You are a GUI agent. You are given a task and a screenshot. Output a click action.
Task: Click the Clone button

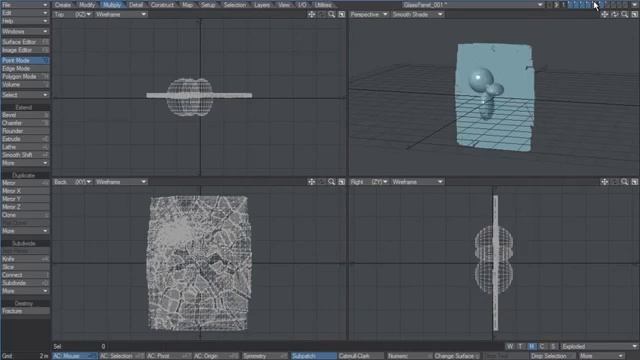coord(25,215)
